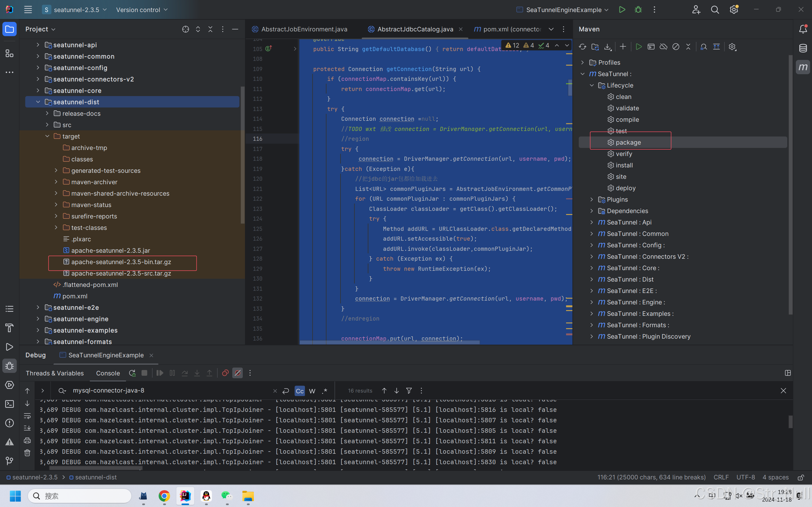Screen dimensions: 812x507
Task: Click the UTF-8 encoding in status bar
Action: click(x=745, y=478)
